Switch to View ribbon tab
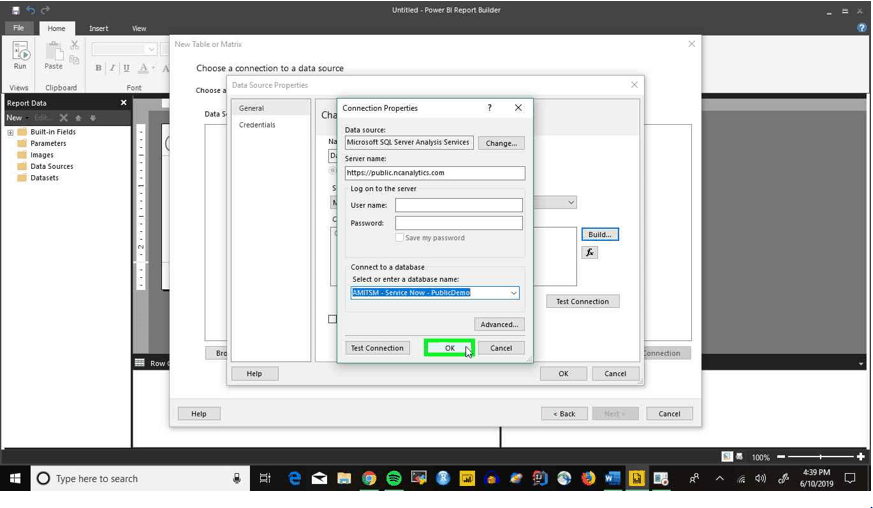Viewport: 873px width, 508px height. coord(139,28)
